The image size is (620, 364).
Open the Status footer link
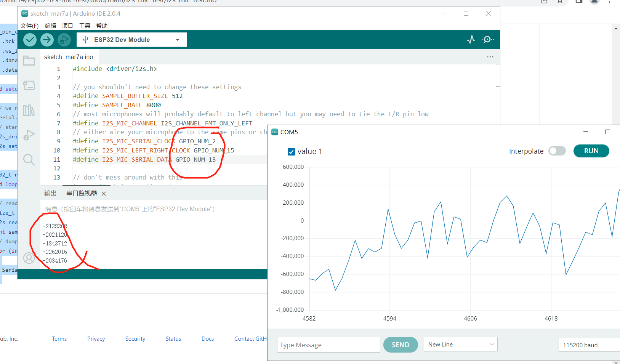click(173, 339)
